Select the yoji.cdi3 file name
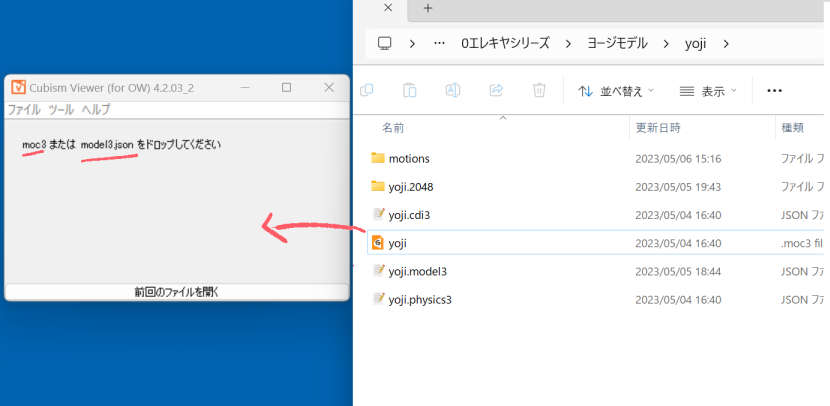830x406 pixels. click(409, 215)
